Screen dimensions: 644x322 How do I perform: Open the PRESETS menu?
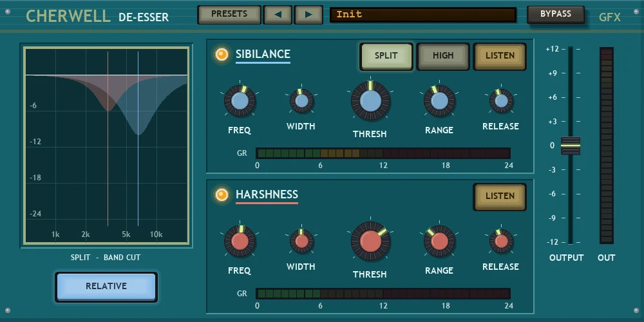[229, 14]
